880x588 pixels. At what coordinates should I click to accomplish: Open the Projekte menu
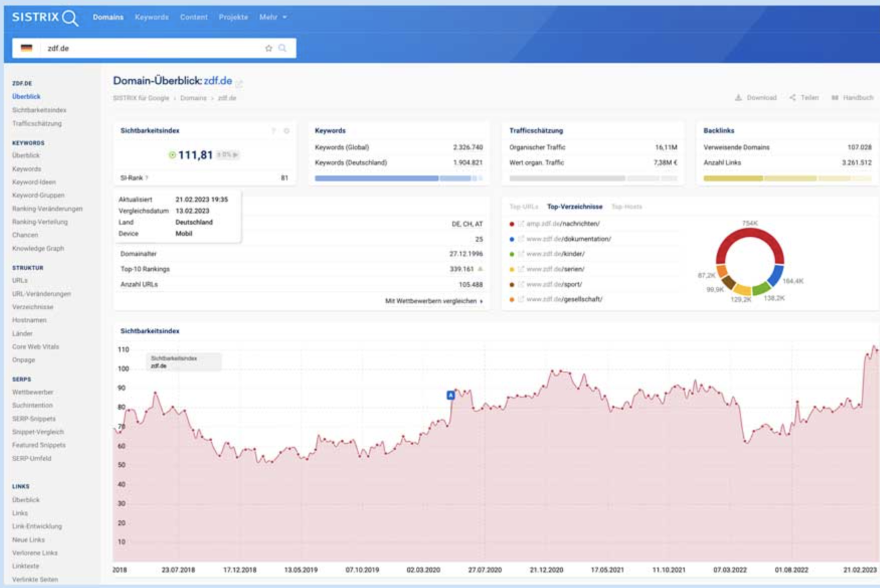(x=233, y=17)
